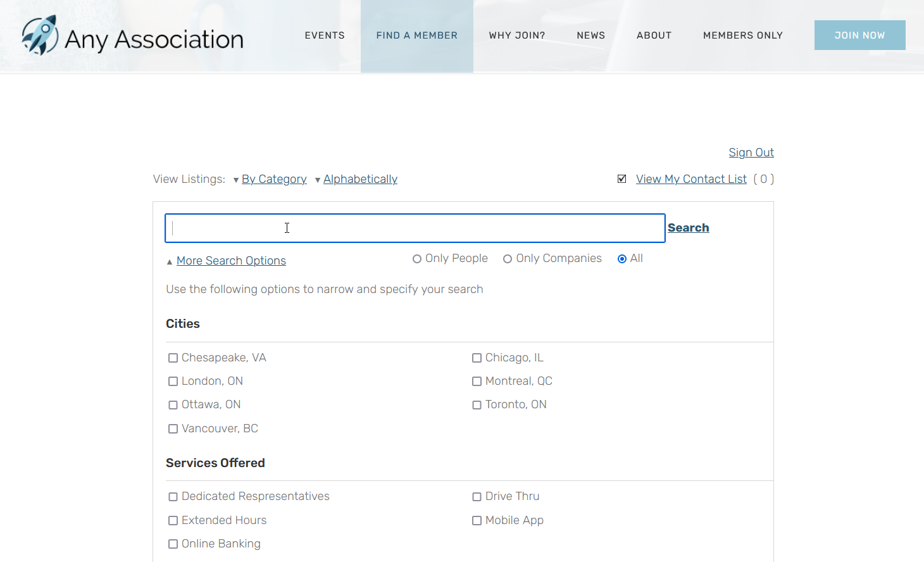This screenshot has height=562, width=924.
Task: Check the Vancouver, BC option
Action: point(173,428)
